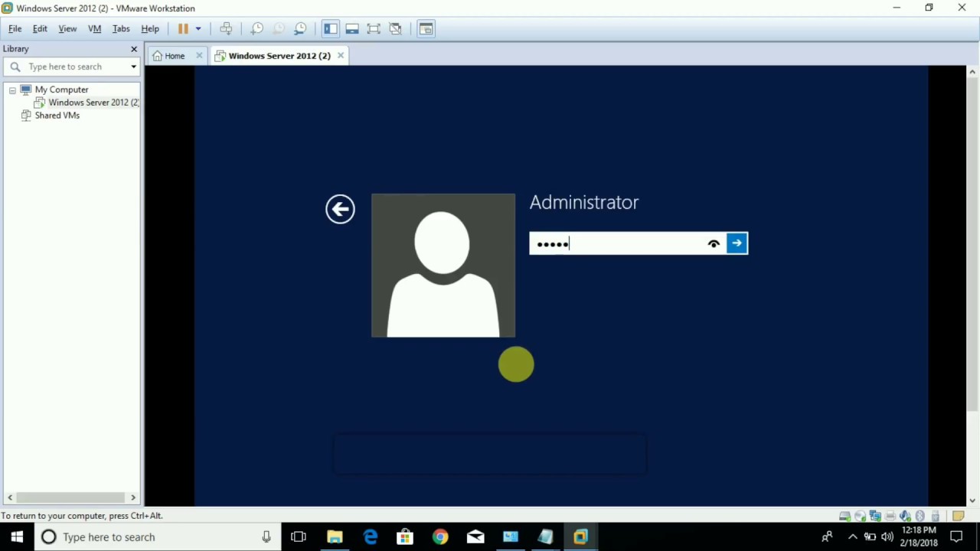Click the taskbar search microphone icon
This screenshot has width=980, height=551.
(x=266, y=537)
